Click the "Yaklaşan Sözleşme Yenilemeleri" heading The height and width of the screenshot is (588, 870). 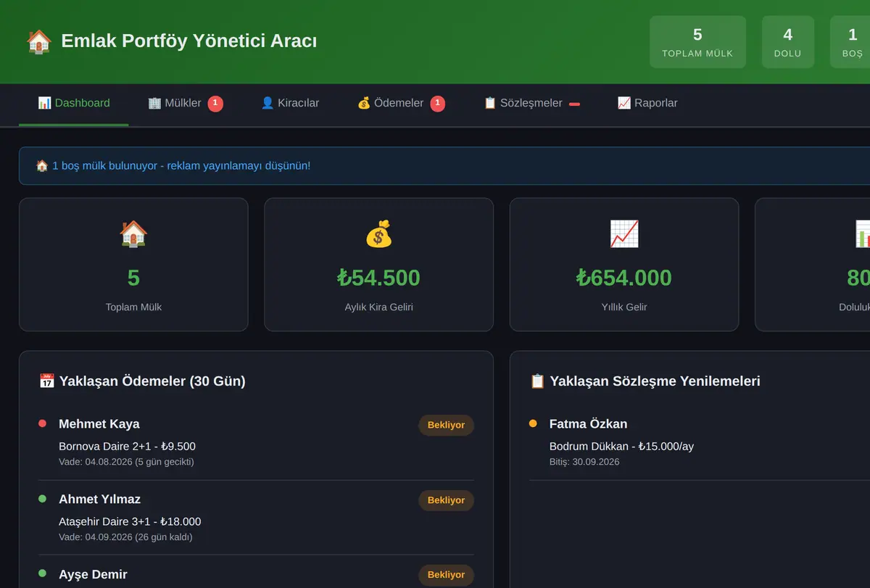point(655,381)
